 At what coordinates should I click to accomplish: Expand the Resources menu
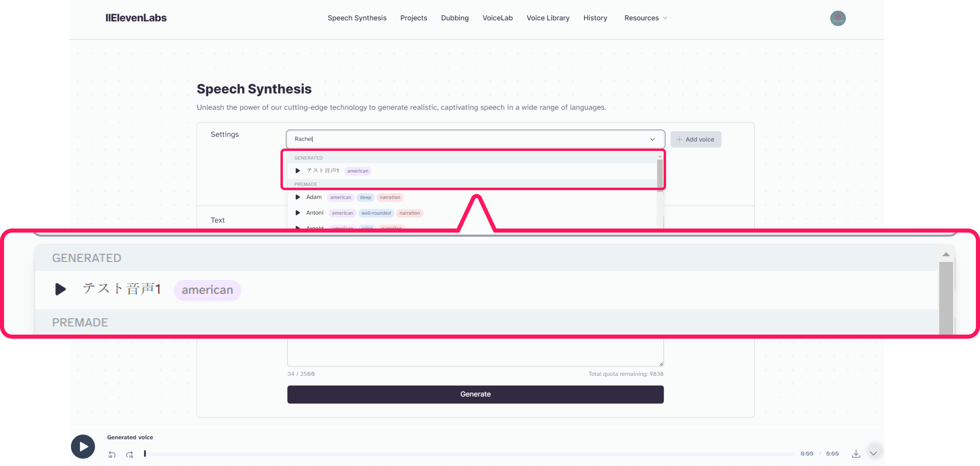coord(646,18)
